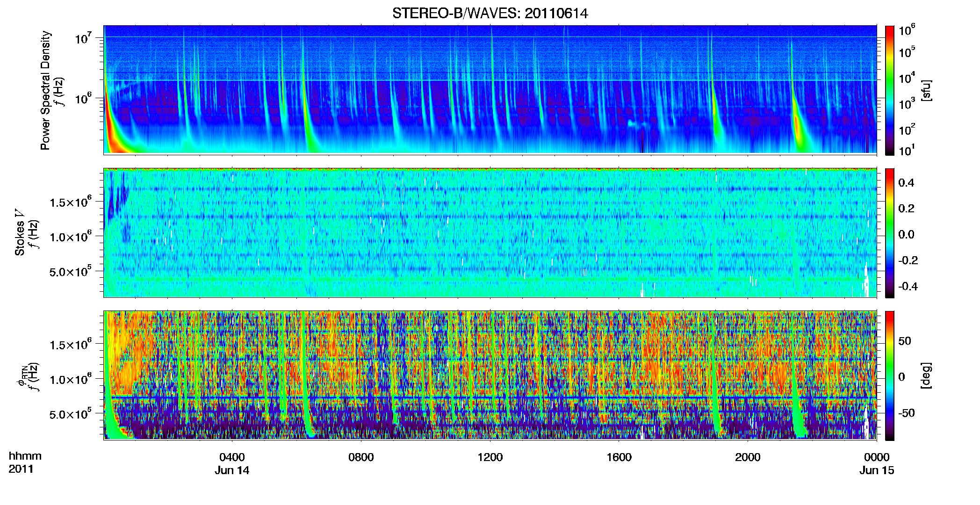Viewport: 980px width, 505px height.
Task: Click the Jun 14 date label
Action: click(232, 470)
